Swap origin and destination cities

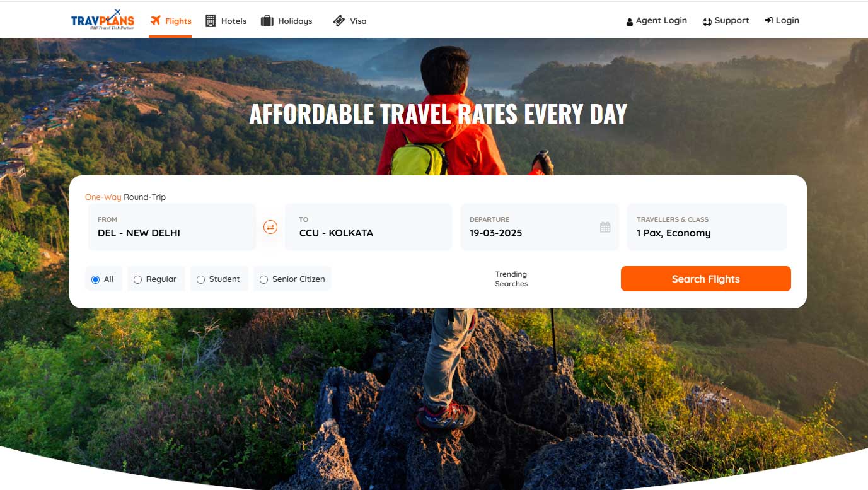[x=270, y=227]
